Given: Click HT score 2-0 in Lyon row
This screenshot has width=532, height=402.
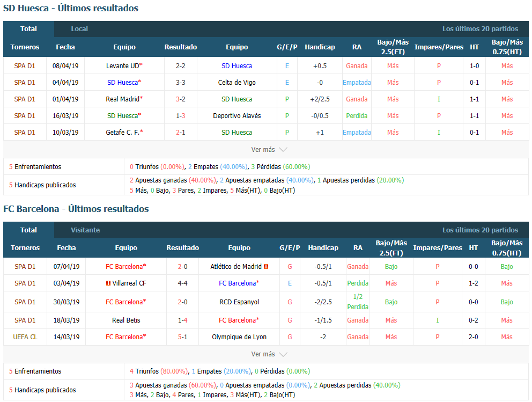Looking at the screenshot, I should (x=474, y=337).
